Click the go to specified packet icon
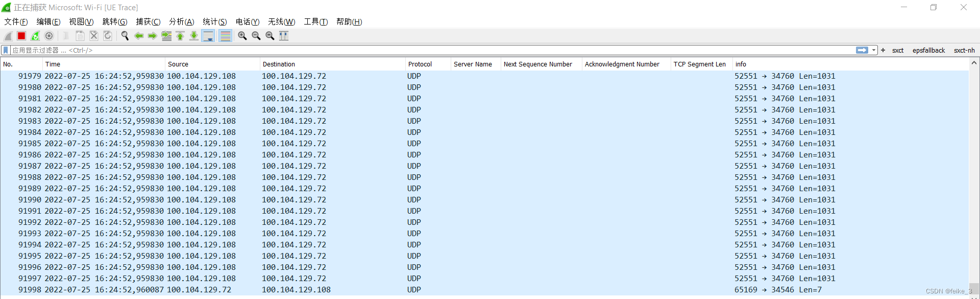The height and width of the screenshot is (299, 980). tap(166, 36)
